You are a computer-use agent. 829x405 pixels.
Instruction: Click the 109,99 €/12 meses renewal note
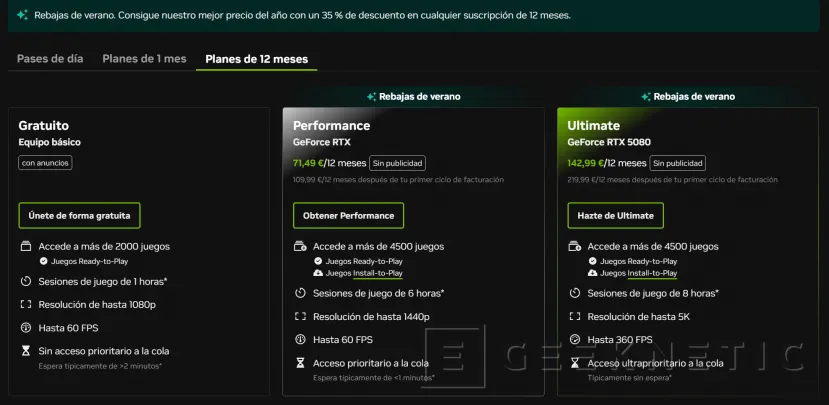click(398, 180)
